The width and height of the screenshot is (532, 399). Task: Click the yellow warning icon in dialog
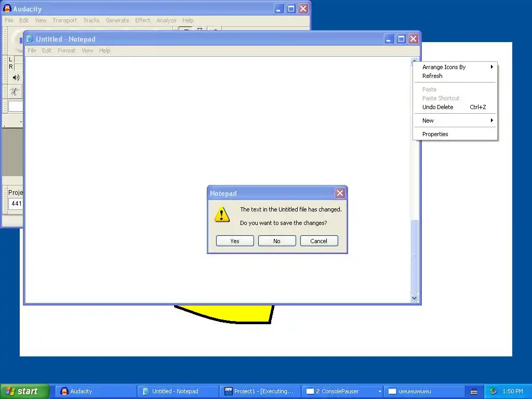pos(222,215)
